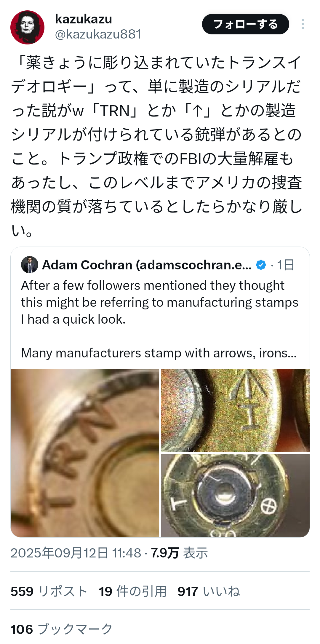The height and width of the screenshot is (644, 320).
Task: Open the 106 ブックマーク count
Action: tap(62, 629)
